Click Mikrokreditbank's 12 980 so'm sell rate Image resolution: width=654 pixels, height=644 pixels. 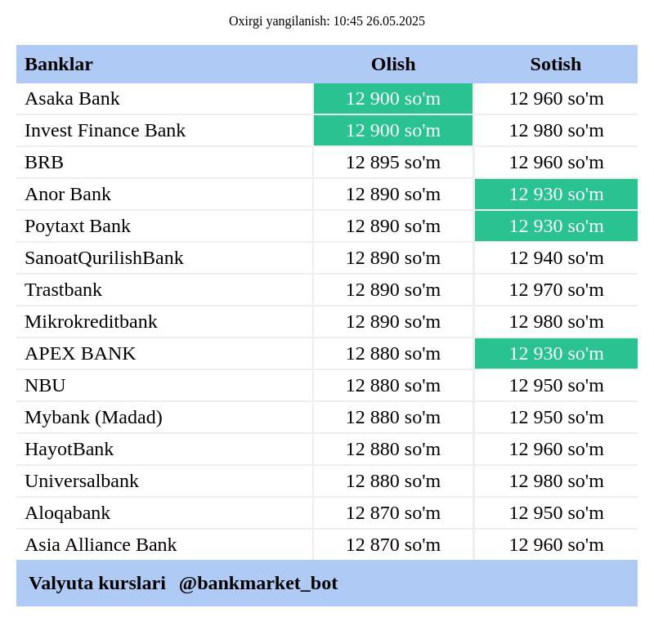[557, 322]
